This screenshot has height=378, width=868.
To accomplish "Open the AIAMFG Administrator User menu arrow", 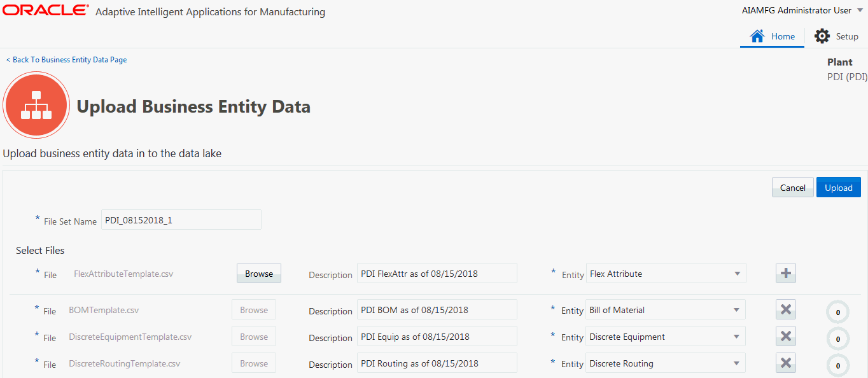I will coord(860,11).
